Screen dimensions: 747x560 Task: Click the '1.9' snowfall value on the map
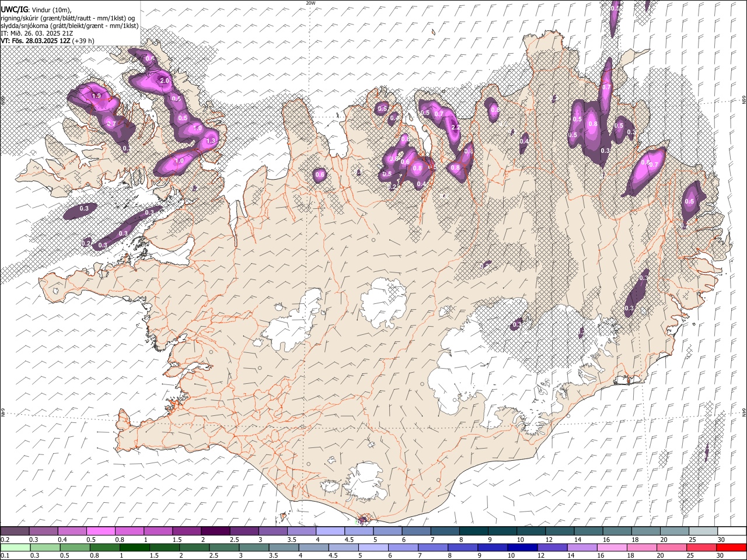97,96
